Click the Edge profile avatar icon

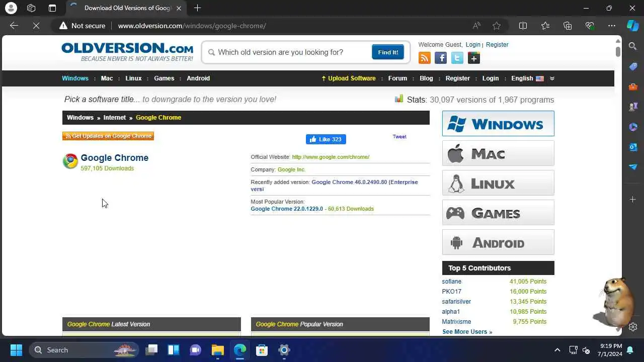coord(11,8)
